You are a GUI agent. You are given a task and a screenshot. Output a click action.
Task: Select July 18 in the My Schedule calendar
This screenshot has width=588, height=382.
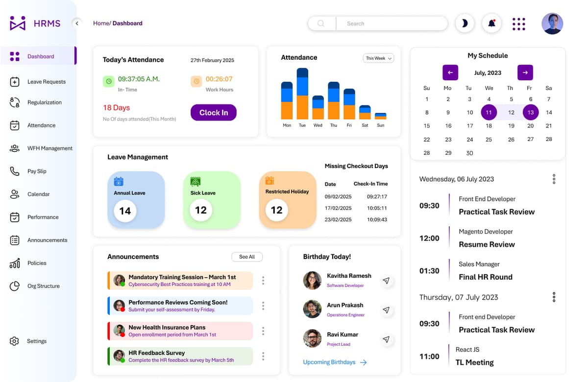(x=489, y=126)
